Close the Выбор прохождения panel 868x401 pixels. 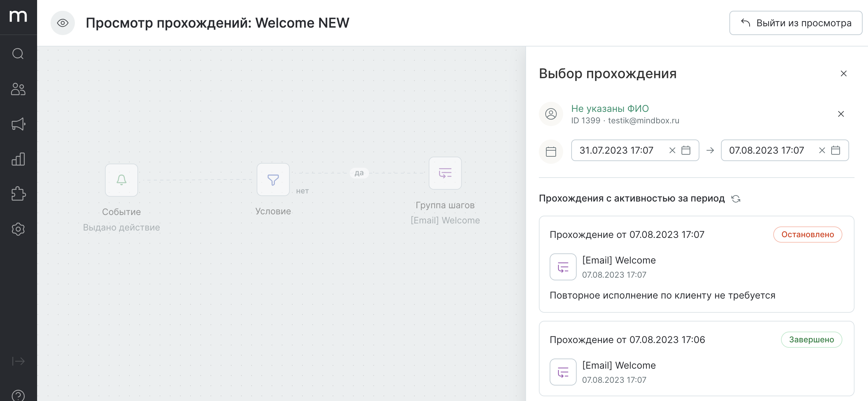[x=844, y=73]
